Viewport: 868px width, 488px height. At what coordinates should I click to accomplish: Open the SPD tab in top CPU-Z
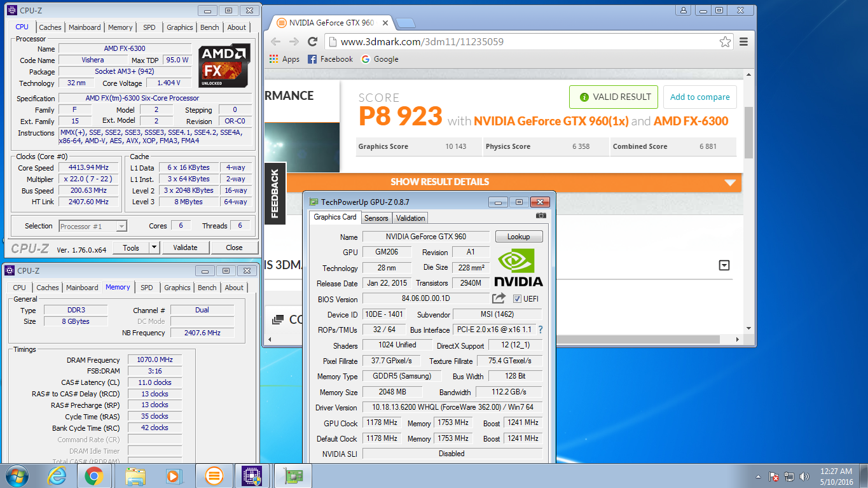point(149,27)
